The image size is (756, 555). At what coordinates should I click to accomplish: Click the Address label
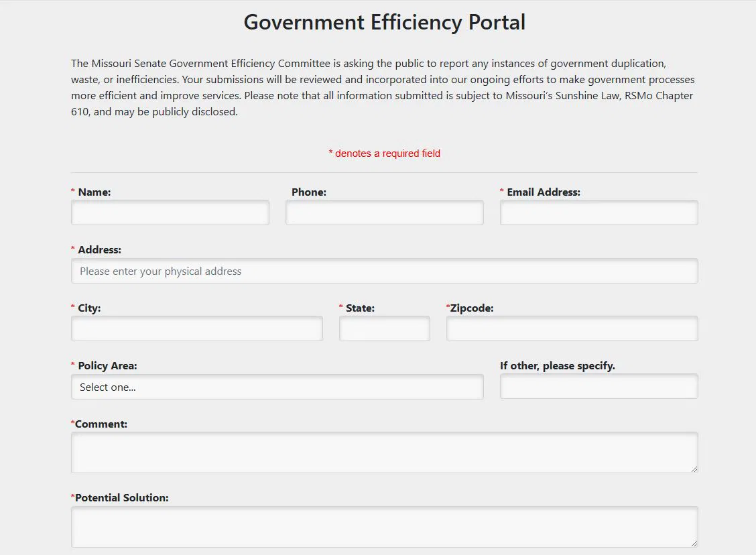click(99, 250)
